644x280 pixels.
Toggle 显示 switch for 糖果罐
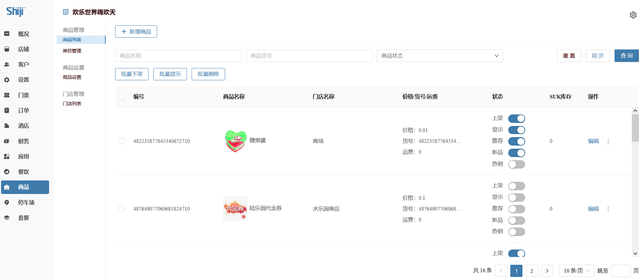click(517, 130)
